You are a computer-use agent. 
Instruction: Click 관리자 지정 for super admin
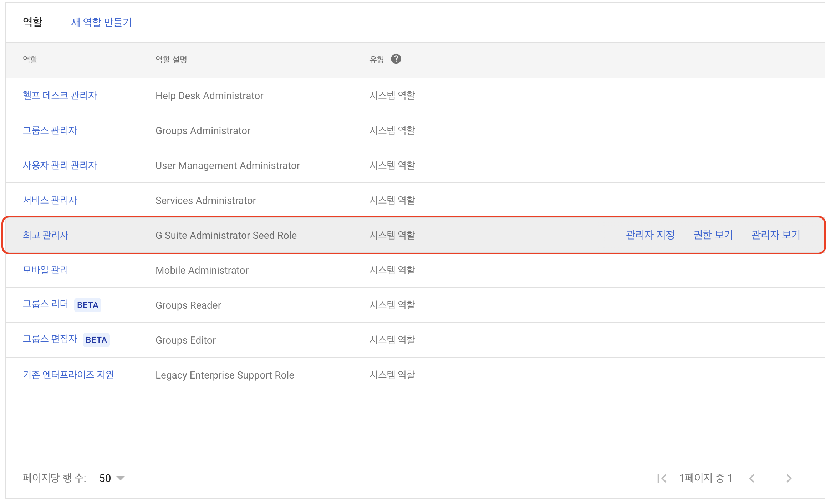click(x=650, y=235)
